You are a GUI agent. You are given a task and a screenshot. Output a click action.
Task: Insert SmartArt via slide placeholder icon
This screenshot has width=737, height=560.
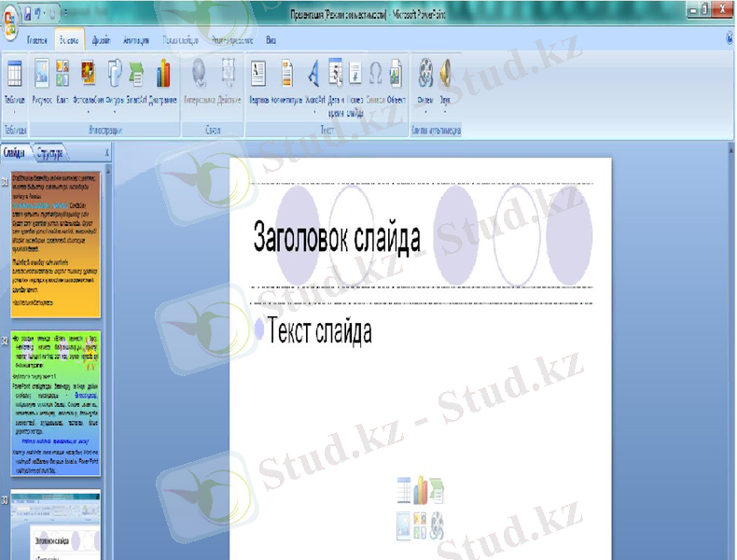[x=437, y=490]
